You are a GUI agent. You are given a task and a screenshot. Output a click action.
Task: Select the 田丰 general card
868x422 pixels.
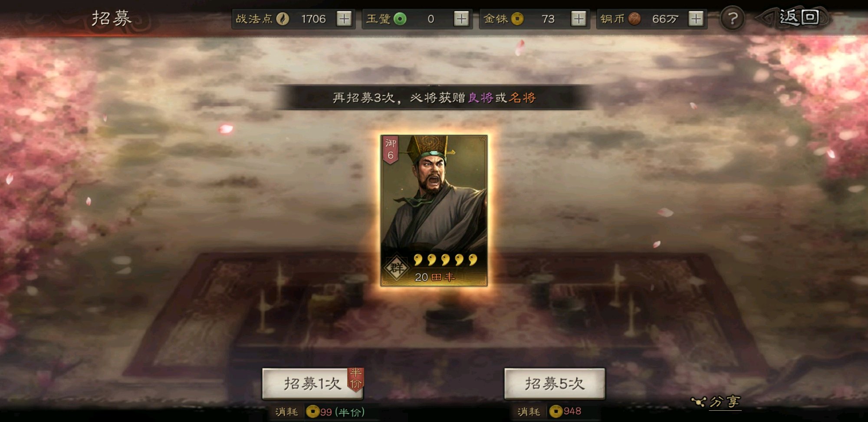[434, 211]
